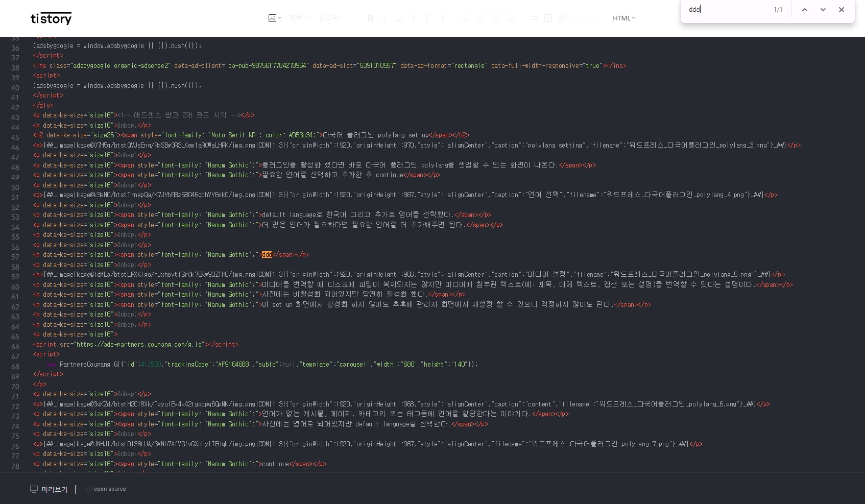Image resolution: width=865 pixels, height=504 pixels.
Task: Click line starting 미디어를 번역할 때
Action: coord(413,284)
